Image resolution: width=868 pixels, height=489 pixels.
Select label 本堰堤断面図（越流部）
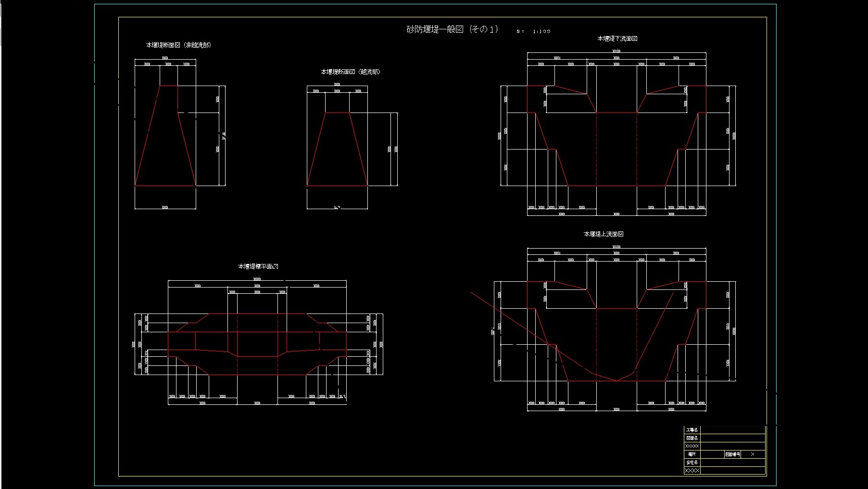coord(351,72)
